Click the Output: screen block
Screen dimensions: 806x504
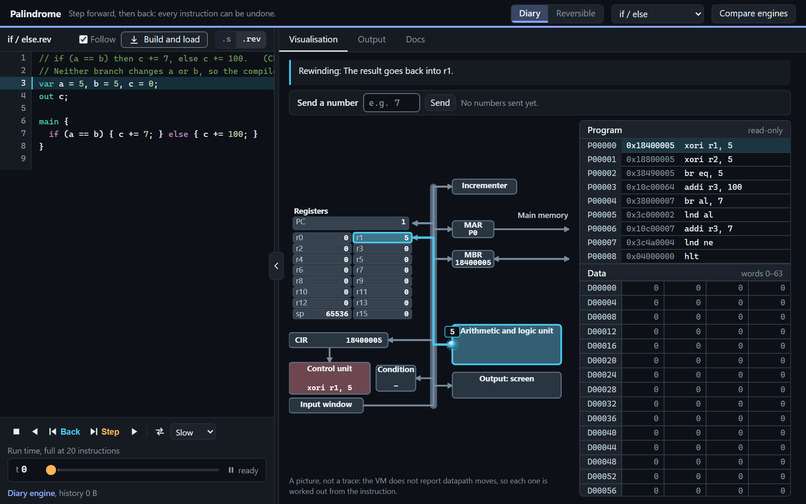click(506, 385)
